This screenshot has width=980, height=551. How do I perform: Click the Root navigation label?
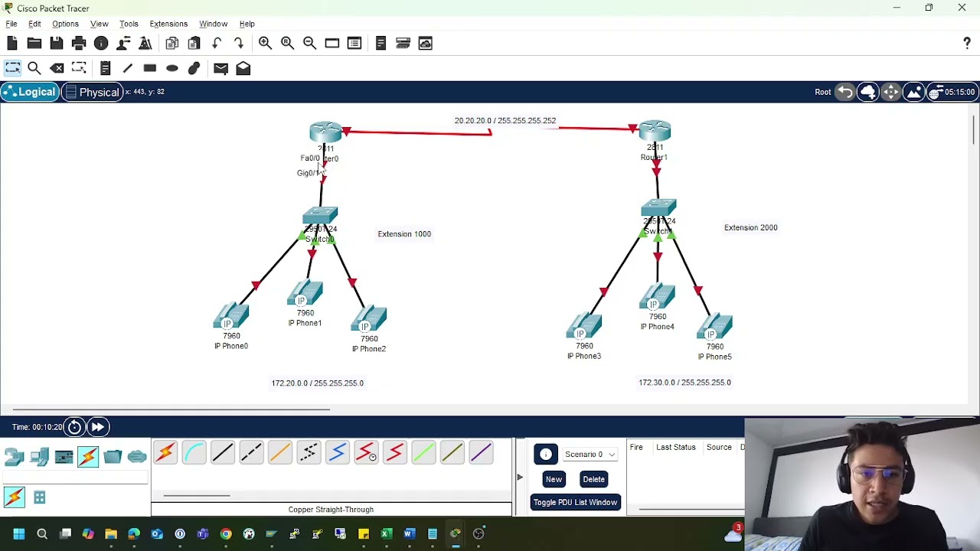click(822, 92)
